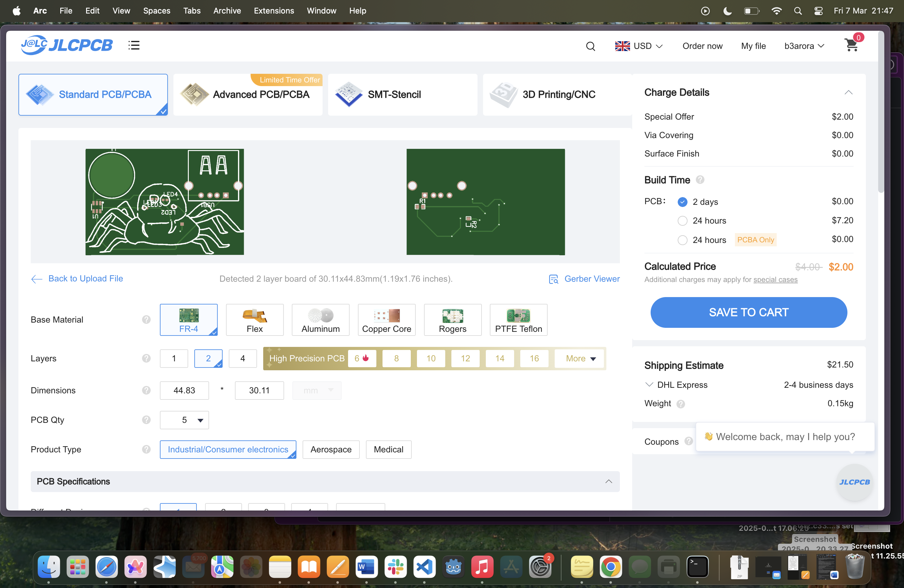Collapse the PCB Specifications section
Image resolution: width=904 pixels, height=588 pixels.
(x=609, y=481)
